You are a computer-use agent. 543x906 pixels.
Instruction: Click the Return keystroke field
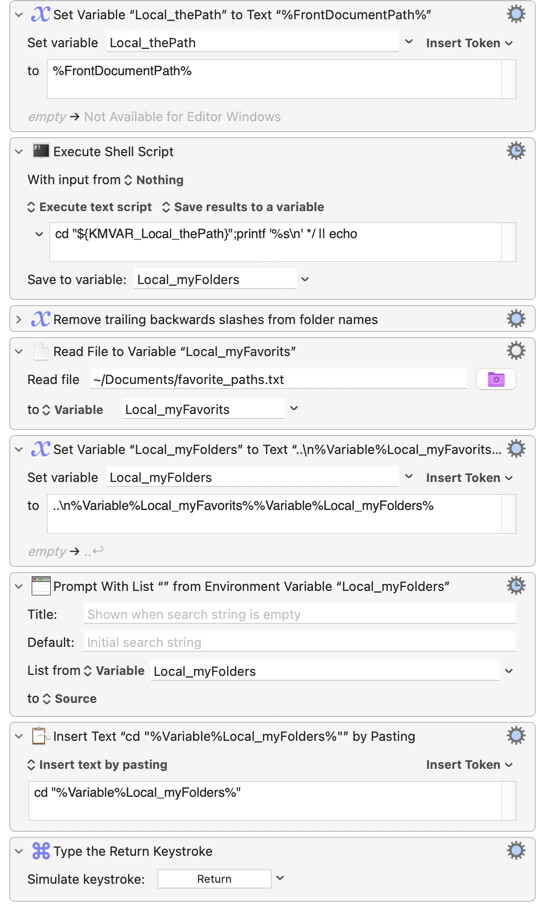pos(214,879)
